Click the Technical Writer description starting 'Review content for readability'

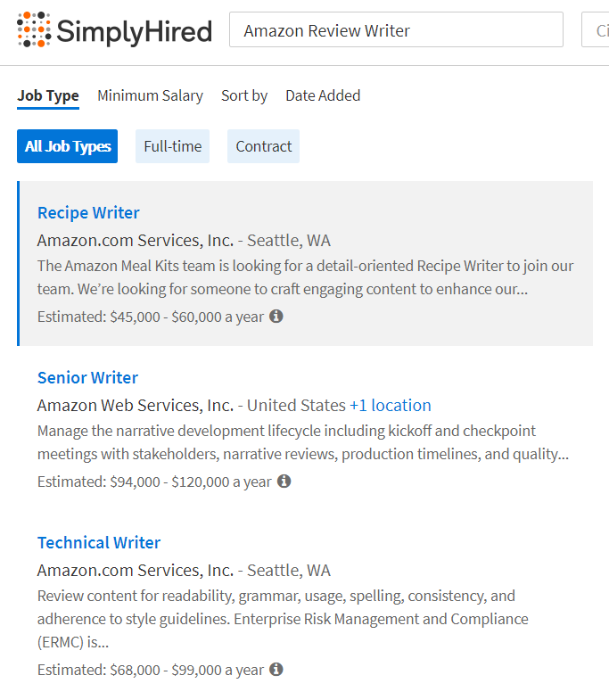point(283,619)
